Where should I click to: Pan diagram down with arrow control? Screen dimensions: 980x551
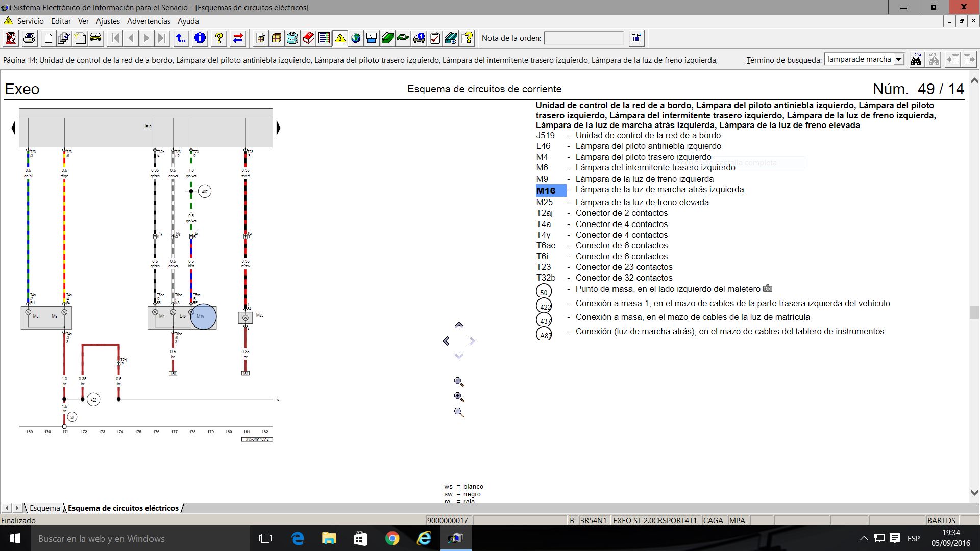459,356
